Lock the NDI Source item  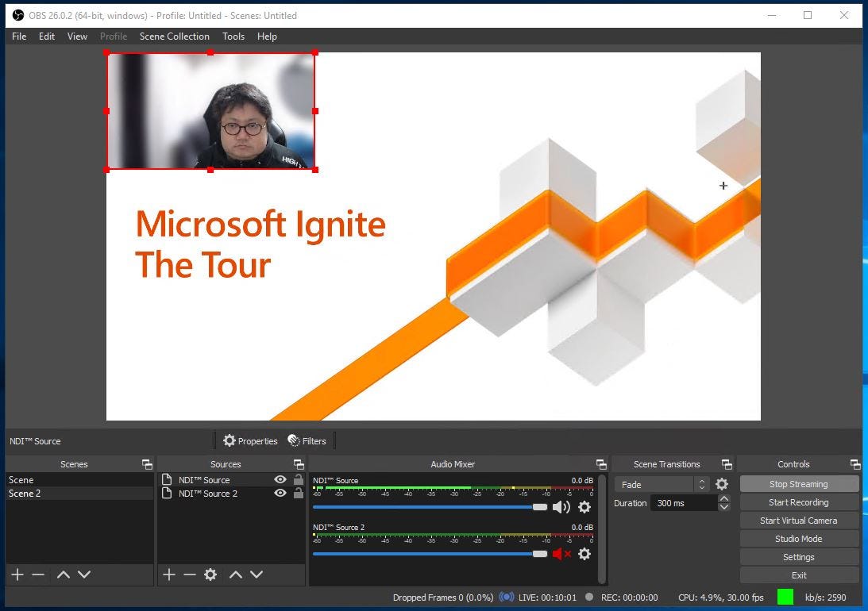coord(299,479)
